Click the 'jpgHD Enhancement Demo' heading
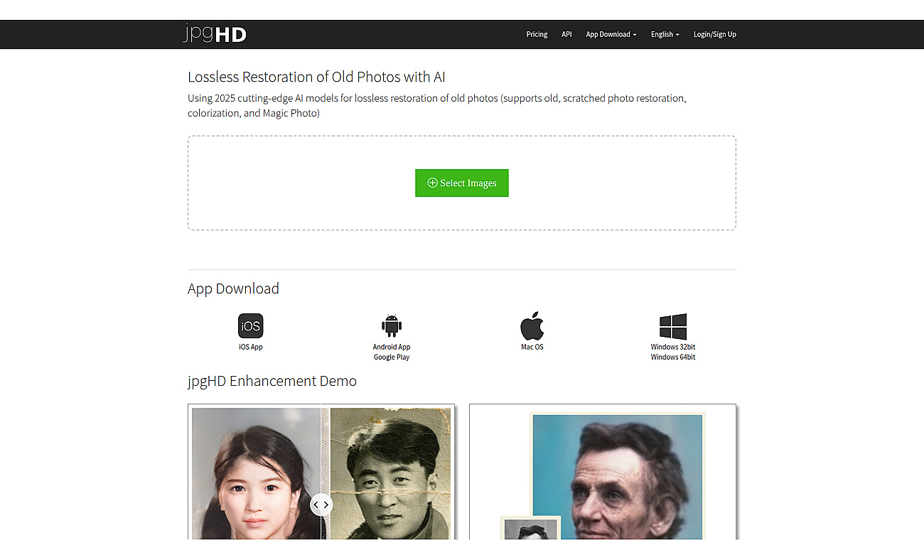The width and height of the screenshot is (924, 560). click(272, 381)
